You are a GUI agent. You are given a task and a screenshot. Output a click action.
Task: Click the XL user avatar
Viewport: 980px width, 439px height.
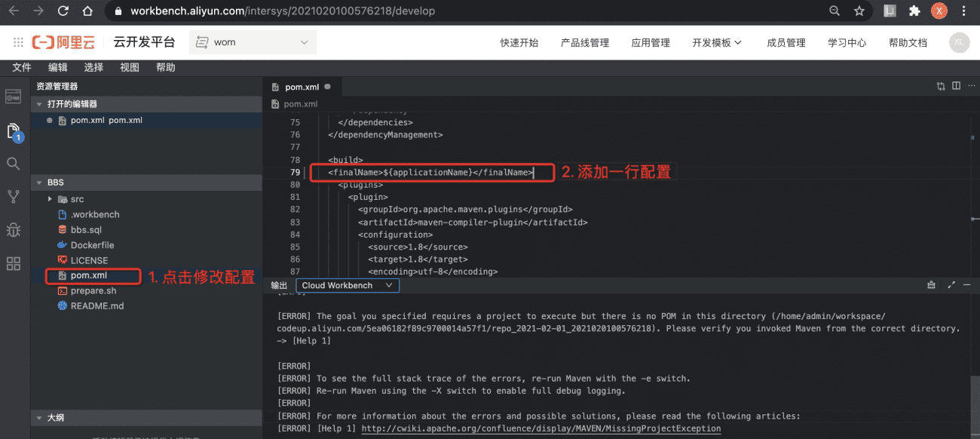(959, 42)
